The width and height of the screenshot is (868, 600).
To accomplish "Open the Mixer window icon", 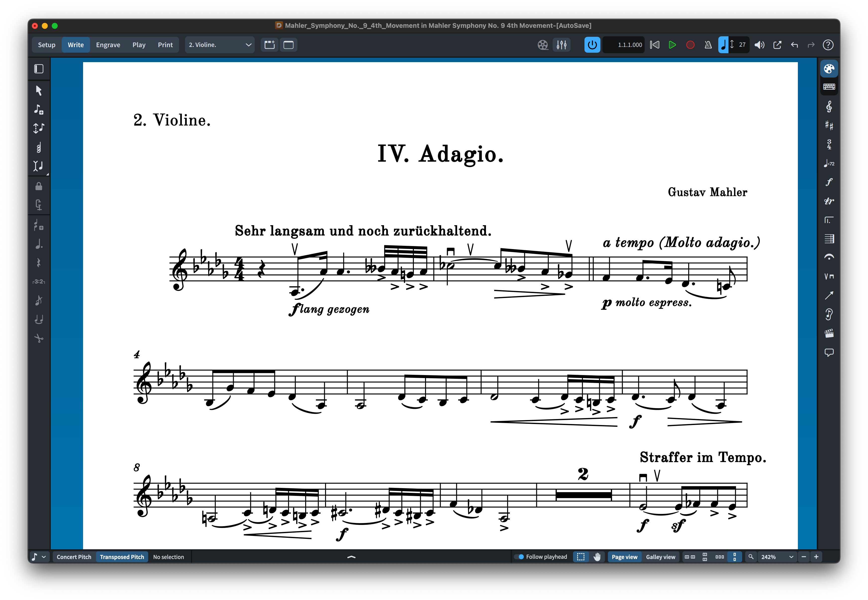I will [x=561, y=45].
